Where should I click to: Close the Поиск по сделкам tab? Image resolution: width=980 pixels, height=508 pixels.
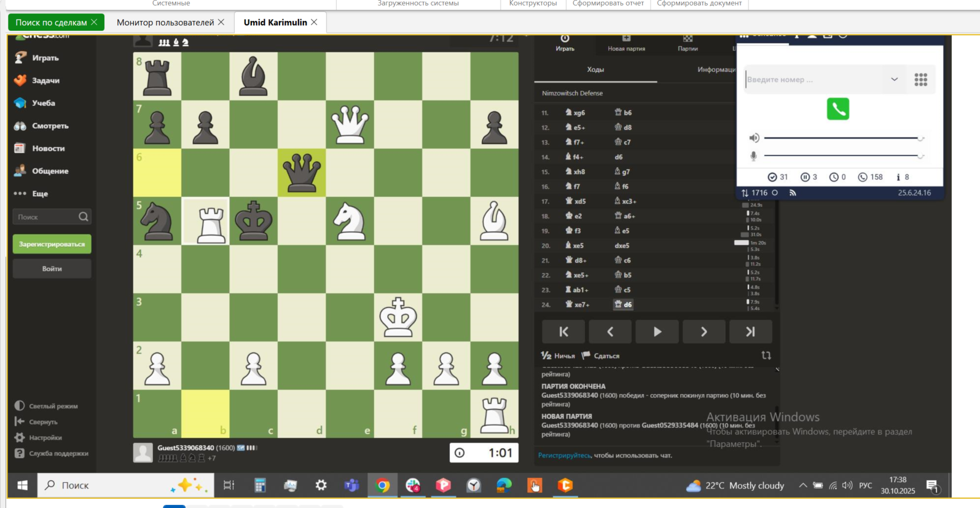[94, 22]
